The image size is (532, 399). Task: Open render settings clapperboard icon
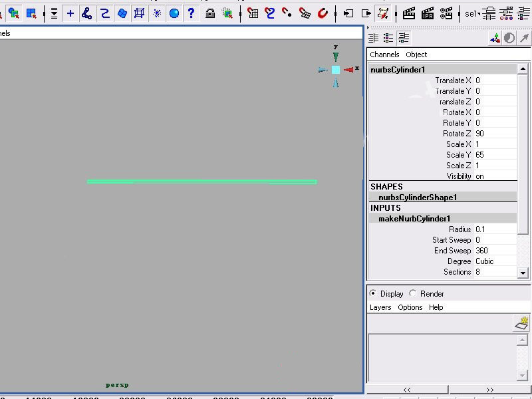coord(446,13)
